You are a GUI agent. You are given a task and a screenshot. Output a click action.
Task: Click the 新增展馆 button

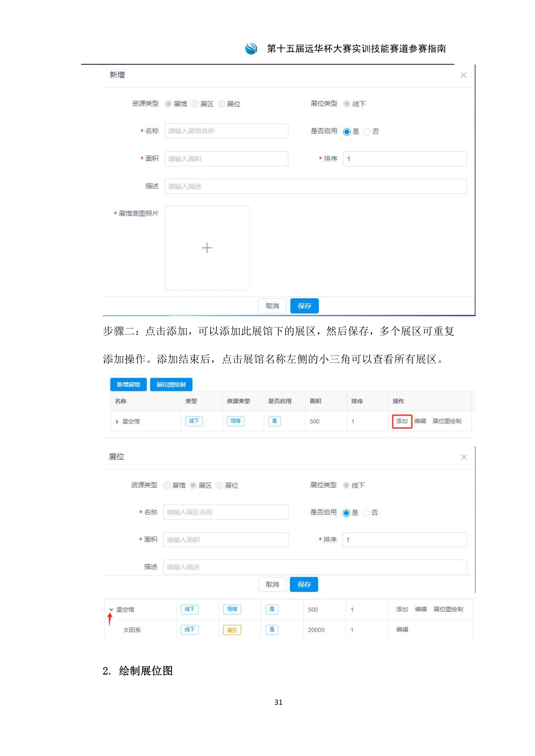click(128, 384)
